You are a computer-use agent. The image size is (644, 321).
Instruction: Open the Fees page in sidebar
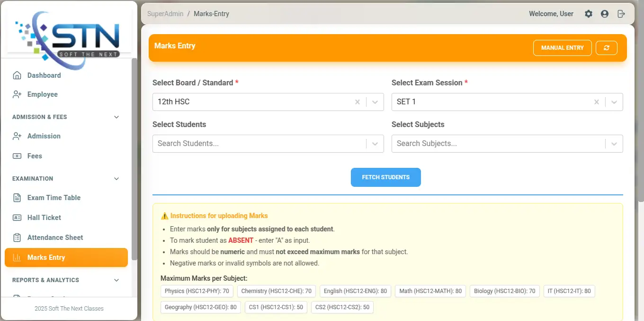click(x=35, y=156)
